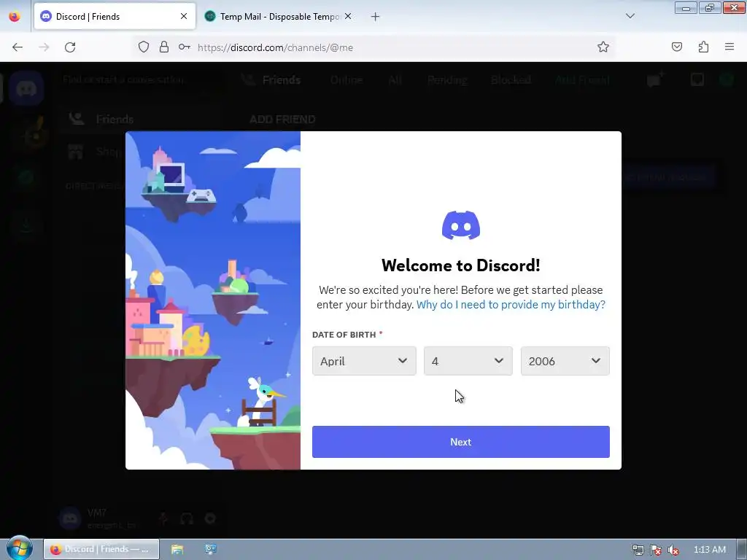Open the Month dropdown showing April

click(x=364, y=361)
